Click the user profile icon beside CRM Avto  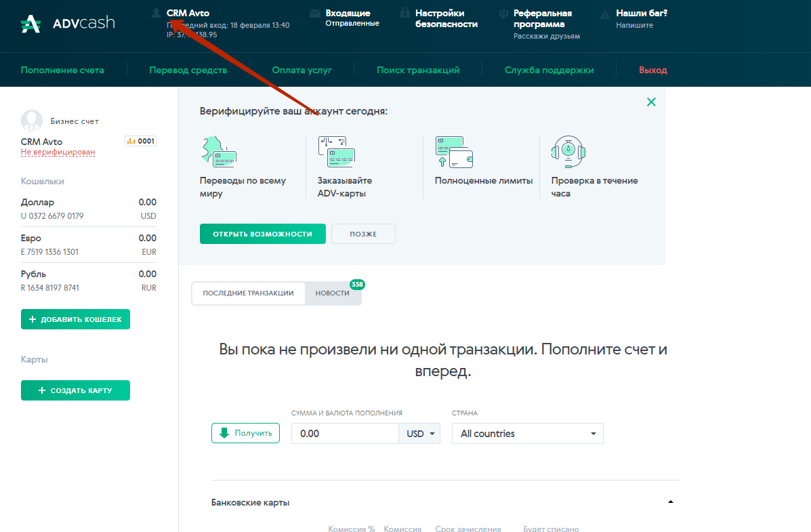coord(157,13)
